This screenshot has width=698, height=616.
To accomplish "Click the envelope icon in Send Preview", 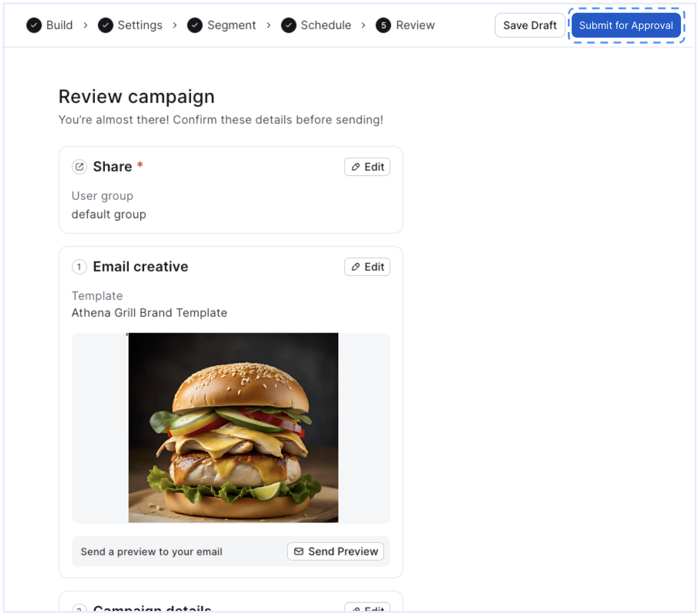I will [299, 551].
